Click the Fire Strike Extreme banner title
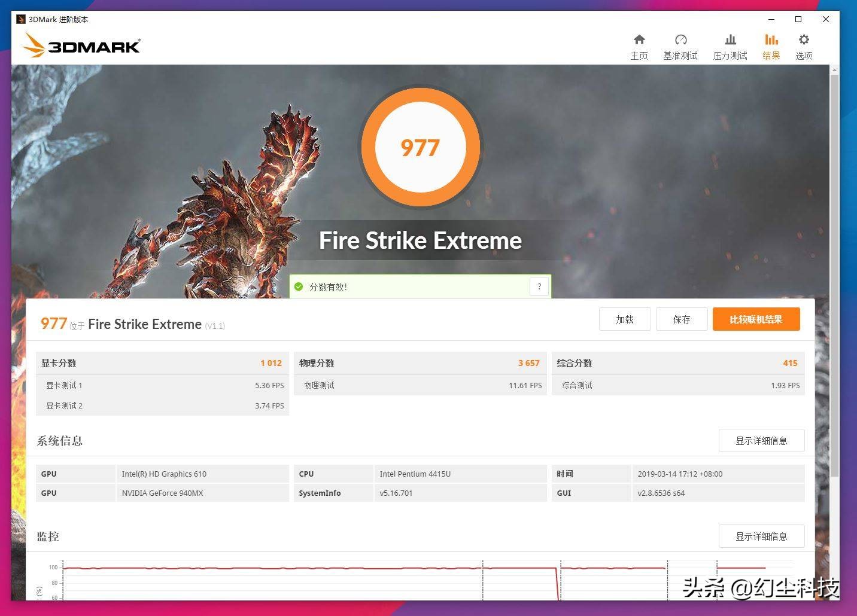This screenshot has height=616, width=857. [420, 240]
